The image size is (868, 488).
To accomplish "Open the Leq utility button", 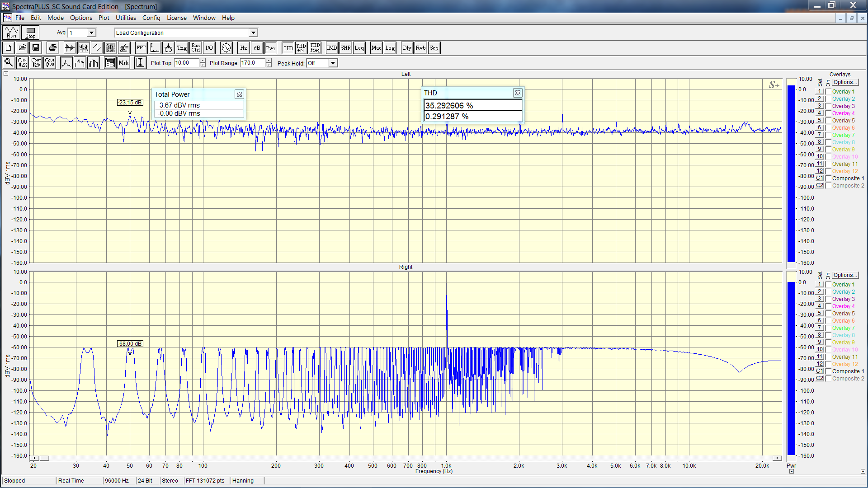I will click(359, 48).
